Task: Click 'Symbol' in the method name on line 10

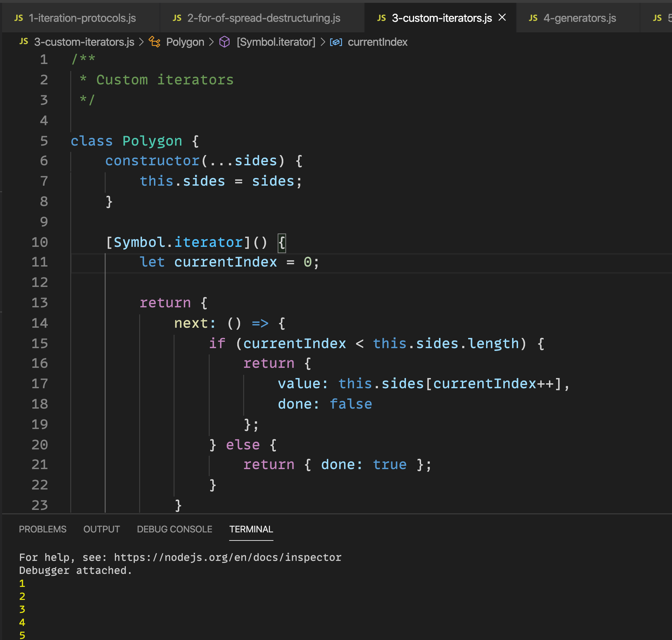Action: point(139,242)
